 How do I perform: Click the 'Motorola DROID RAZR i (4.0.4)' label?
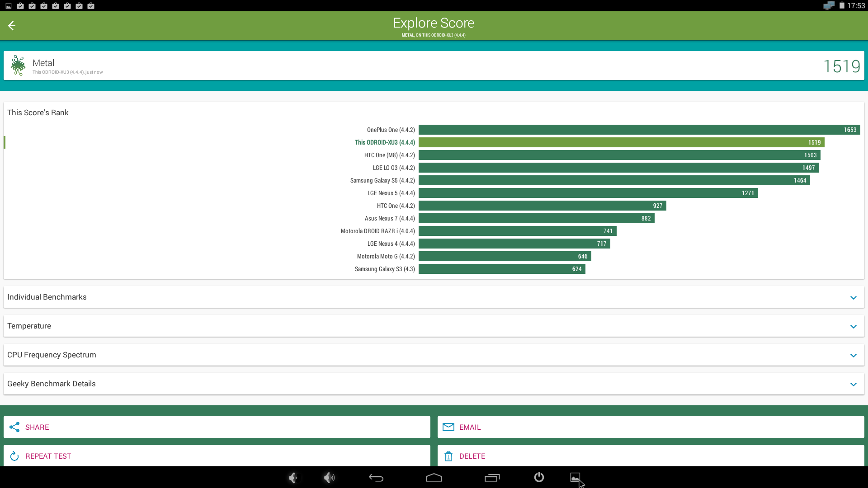coord(378,231)
